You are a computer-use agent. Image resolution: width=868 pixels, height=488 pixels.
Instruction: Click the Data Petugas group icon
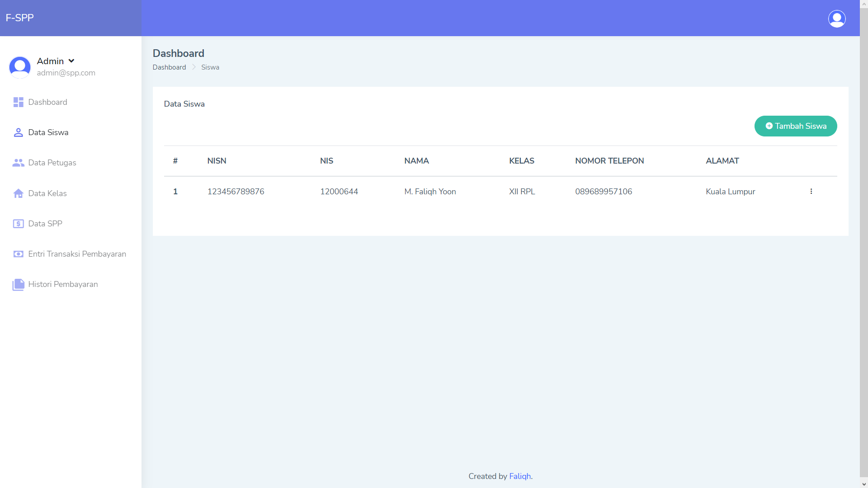18,163
